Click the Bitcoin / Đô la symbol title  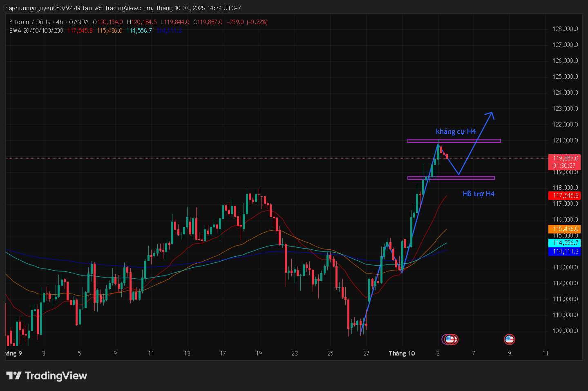point(30,22)
